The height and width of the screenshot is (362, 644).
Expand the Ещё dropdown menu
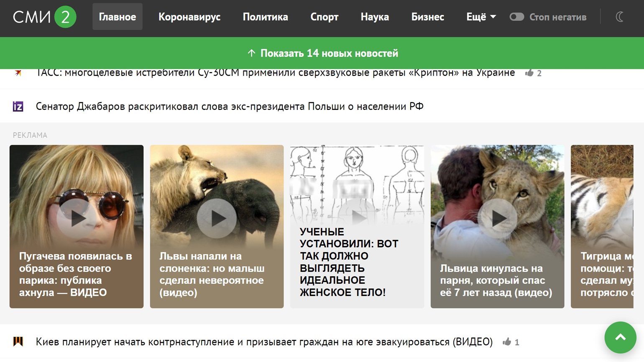point(481,17)
